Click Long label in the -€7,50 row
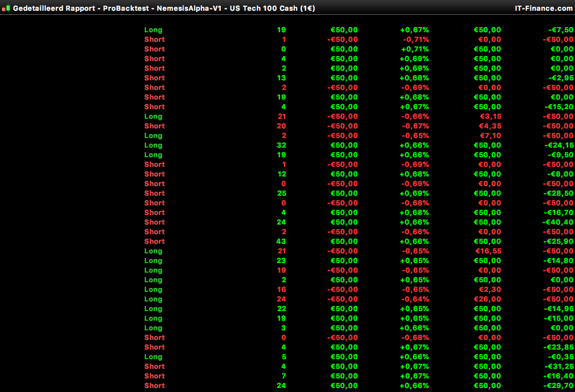 coord(153,30)
